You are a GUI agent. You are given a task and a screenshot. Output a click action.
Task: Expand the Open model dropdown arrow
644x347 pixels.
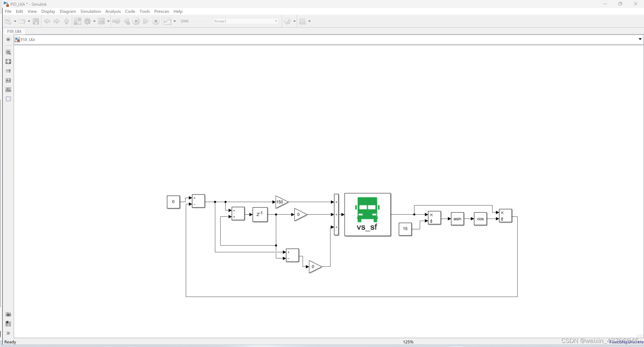(x=29, y=21)
